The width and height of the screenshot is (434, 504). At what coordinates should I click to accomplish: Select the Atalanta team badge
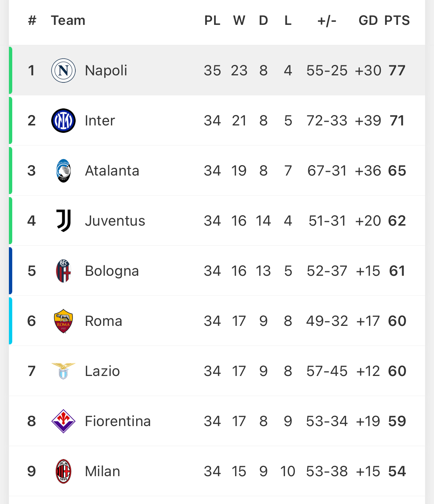click(x=63, y=171)
